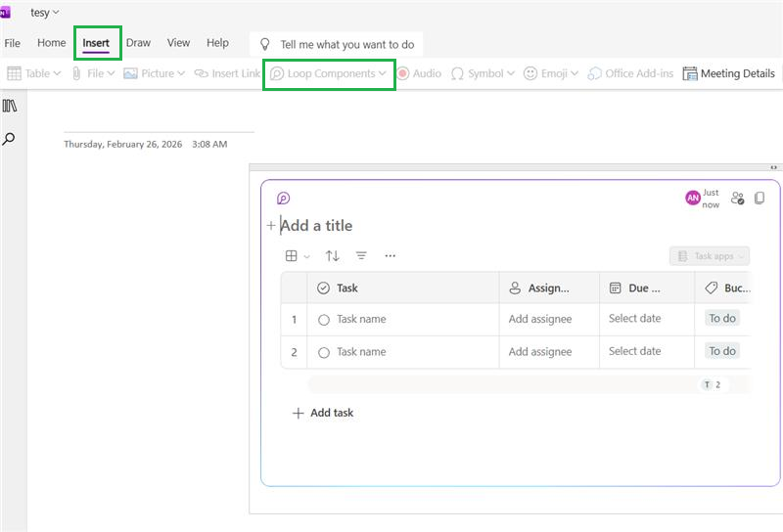Switch to the View tab
The height and width of the screenshot is (532, 783).
pyautogui.click(x=178, y=43)
